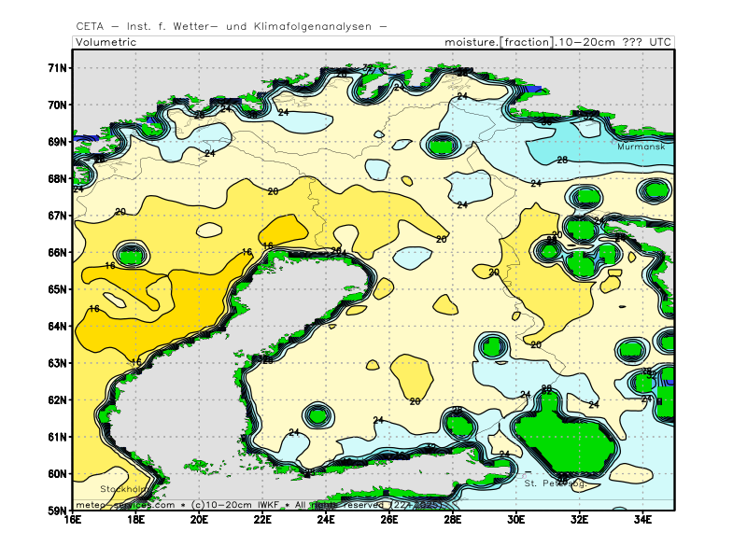Screen dimensions: 747x560
Task: Click the 30E longitude label
Action: point(516,519)
